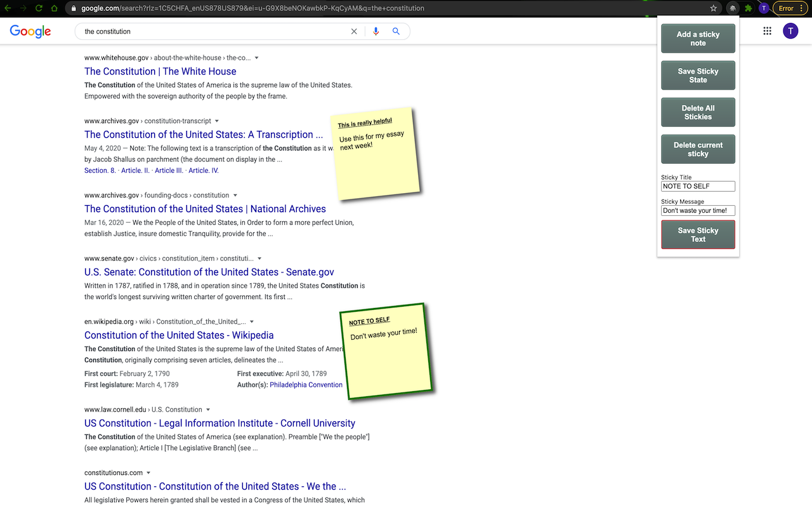
Task: Click the browser reload icon
Action: pos(39,8)
